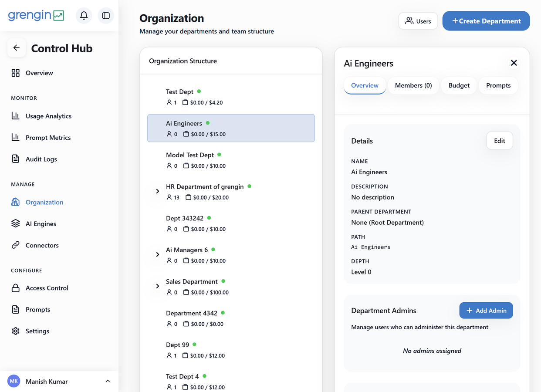The image size is (541, 392).
Task: Open Settings gear icon
Action: 16,331
